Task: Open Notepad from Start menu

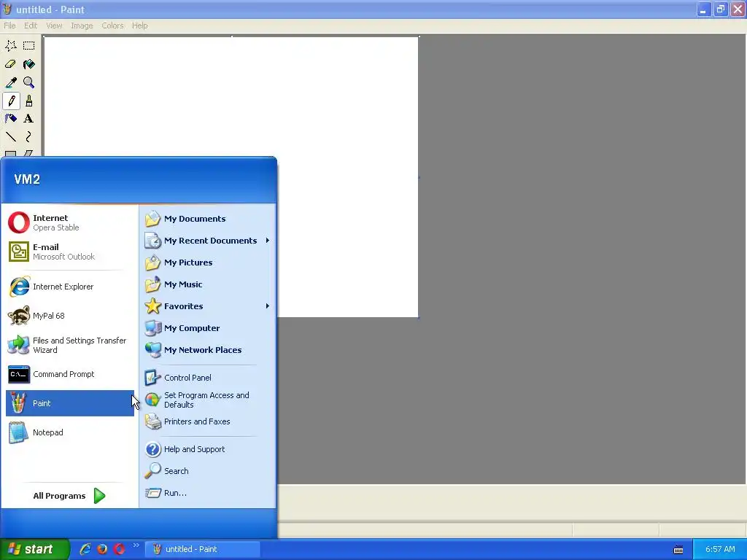Action: tap(70, 432)
